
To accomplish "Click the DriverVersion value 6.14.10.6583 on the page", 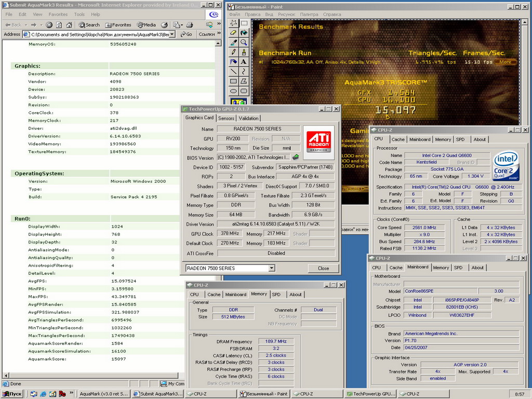I will pos(125,136).
